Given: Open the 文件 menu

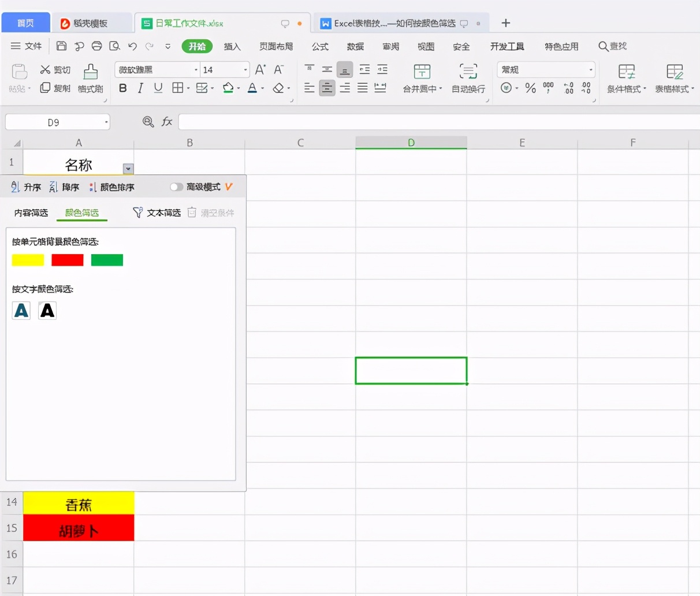Looking at the screenshot, I should click(x=27, y=46).
